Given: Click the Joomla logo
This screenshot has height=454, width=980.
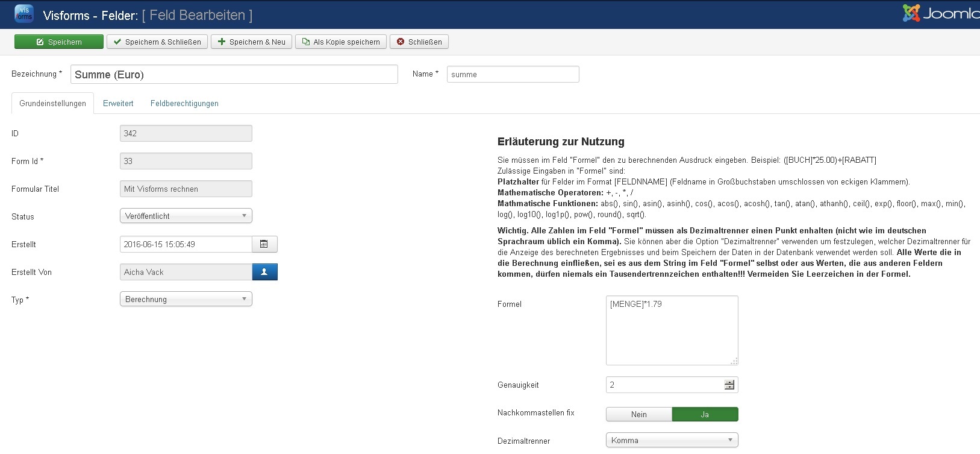Looking at the screenshot, I should (941, 13).
